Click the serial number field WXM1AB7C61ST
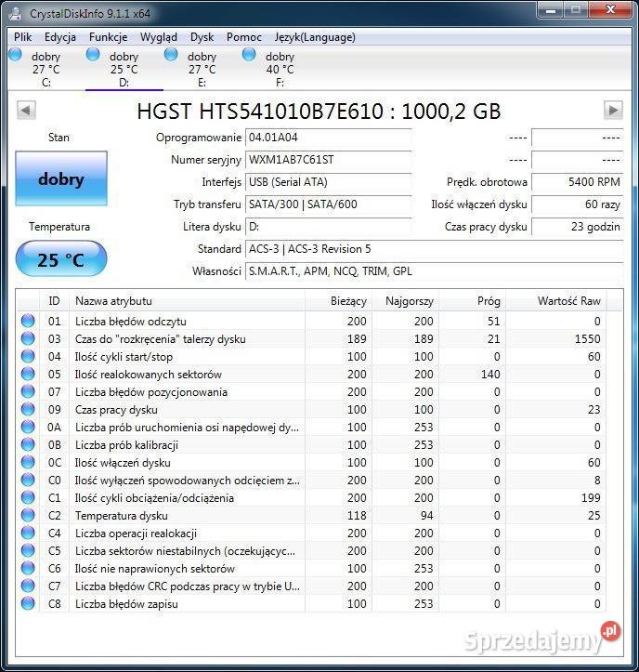Image resolution: width=639 pixels, height=672 pixels. coord(328,160)
